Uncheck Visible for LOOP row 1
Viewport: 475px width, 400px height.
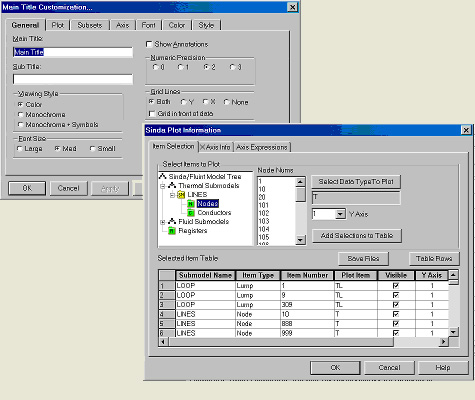[x=396, y=286]
